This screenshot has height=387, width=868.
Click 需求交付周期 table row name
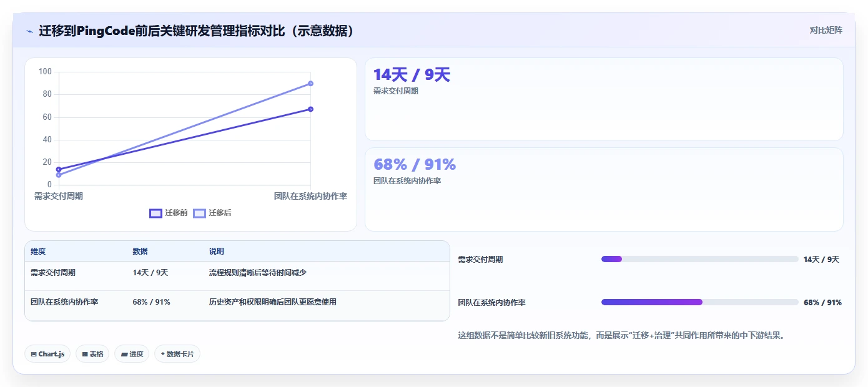[53, 273]
